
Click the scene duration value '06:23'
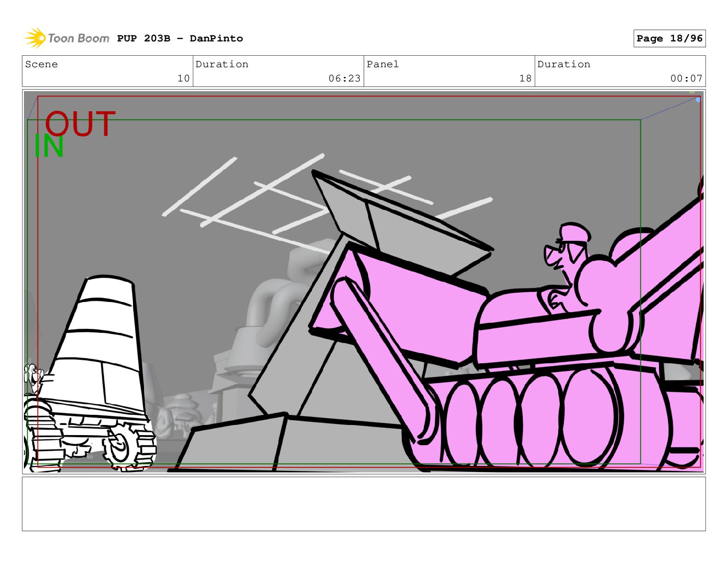345,78
